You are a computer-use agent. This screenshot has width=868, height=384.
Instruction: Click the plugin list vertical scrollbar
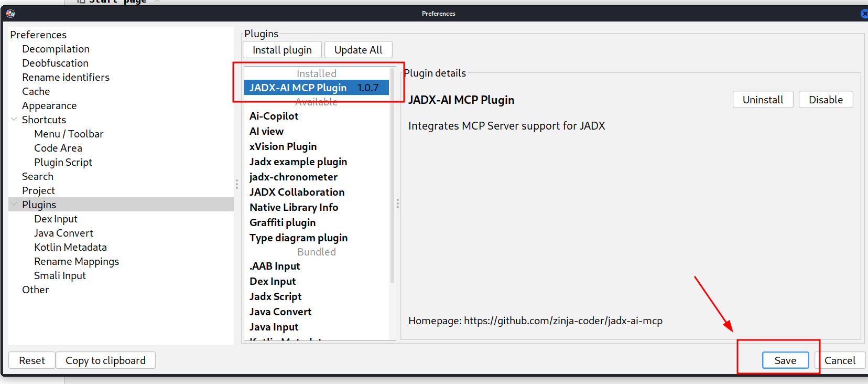(x=392, y=176)
